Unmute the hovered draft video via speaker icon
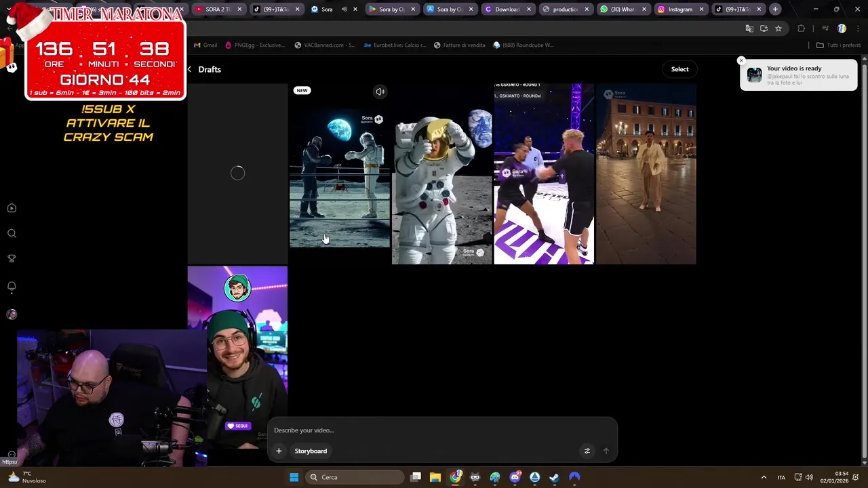The height and width of the screenshot is (488, 868). 380,91
